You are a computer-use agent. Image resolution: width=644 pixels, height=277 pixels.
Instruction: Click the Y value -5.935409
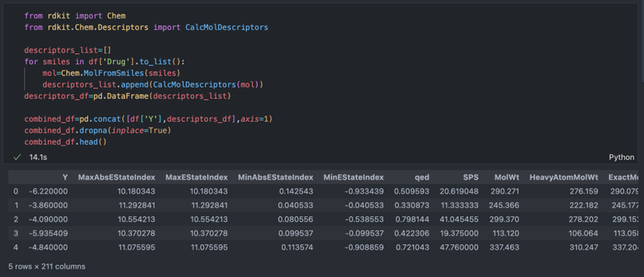[x=48, y=233]
